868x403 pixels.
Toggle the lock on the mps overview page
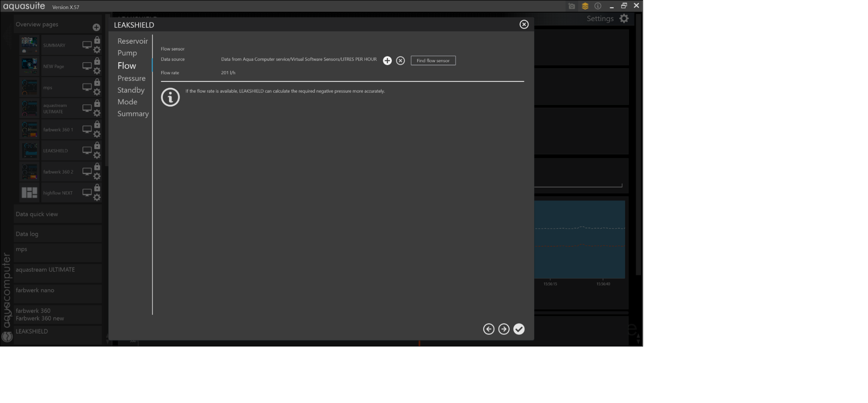(97, 82)
